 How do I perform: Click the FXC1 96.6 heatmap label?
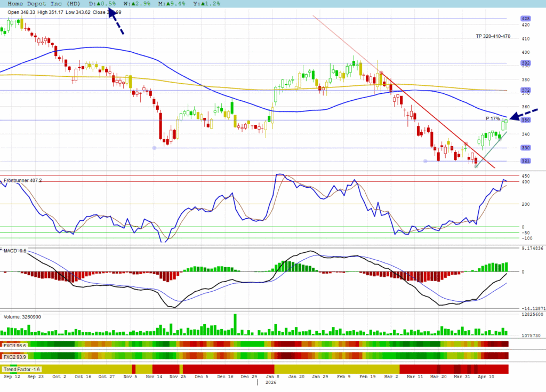[x=15, y=345]
